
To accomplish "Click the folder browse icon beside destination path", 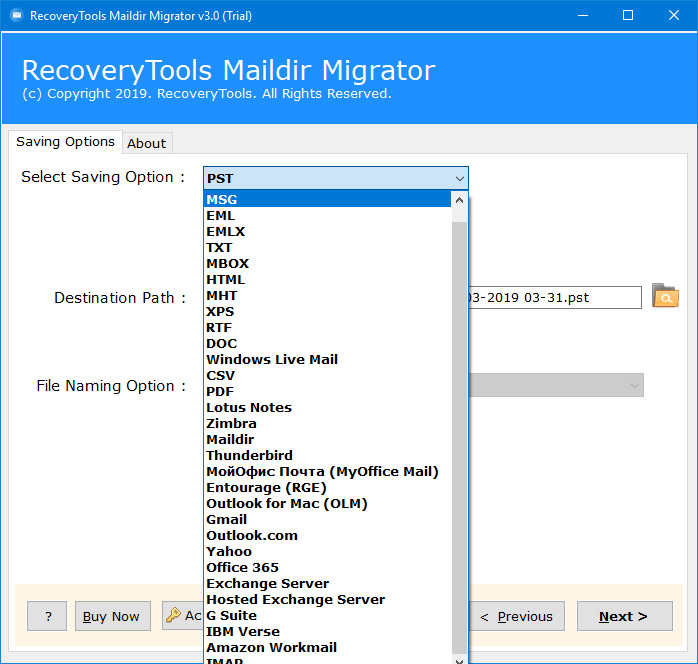I will (x=665, y=296).
